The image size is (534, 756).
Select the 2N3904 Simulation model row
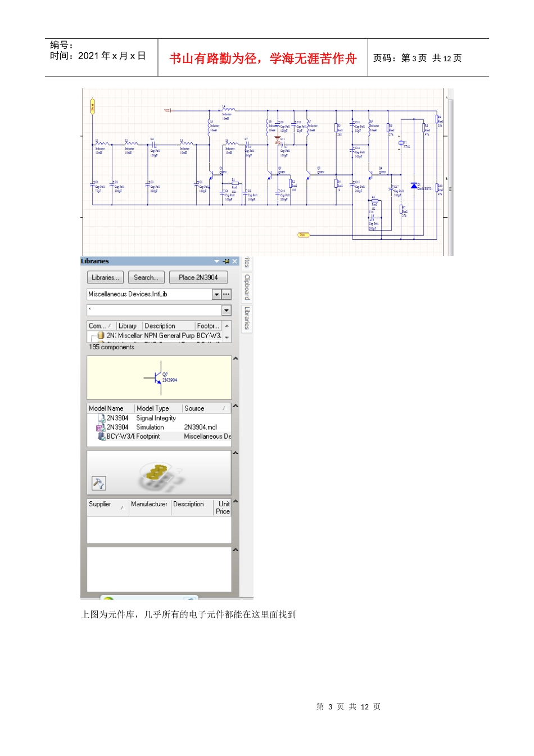tap(159, 427)
